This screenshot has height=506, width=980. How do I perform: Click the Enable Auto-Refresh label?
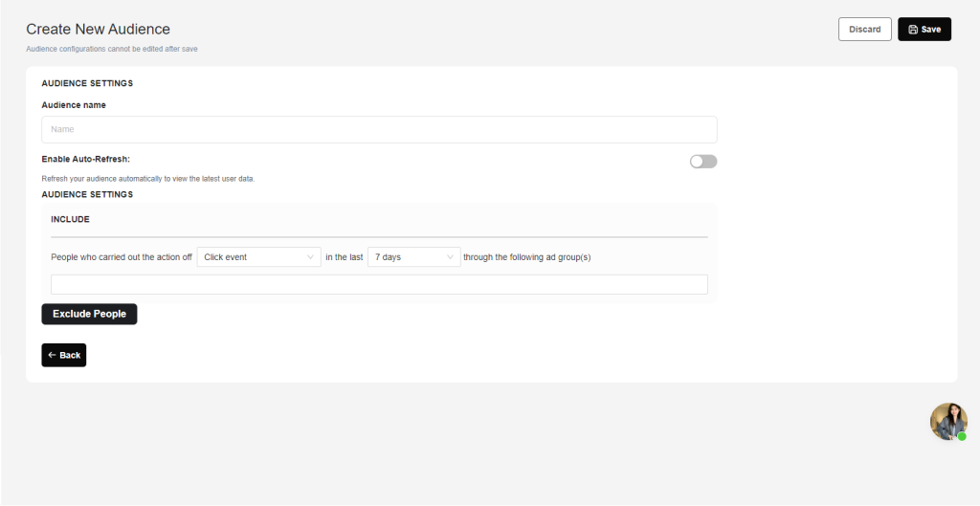[85, 159]
